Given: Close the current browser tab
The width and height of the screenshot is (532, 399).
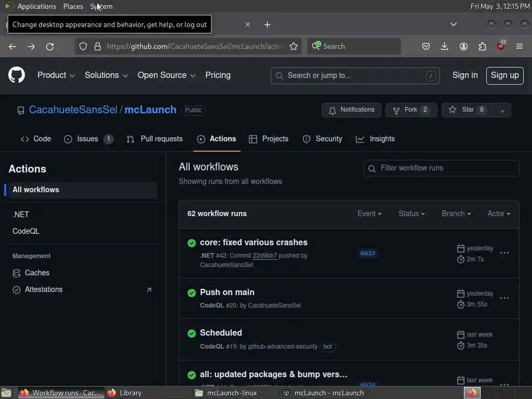Looking at the screenshot, I should tap(248, 25).
